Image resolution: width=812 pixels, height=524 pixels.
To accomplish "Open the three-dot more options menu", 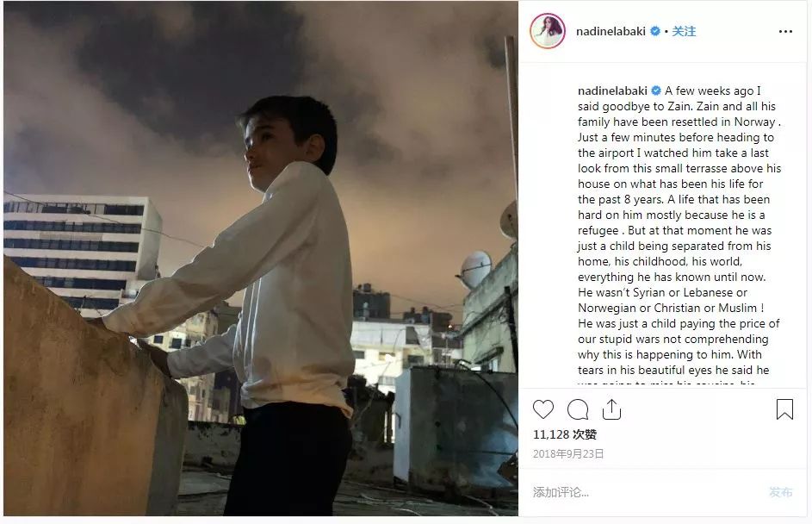I will click(x=784, y=31).
